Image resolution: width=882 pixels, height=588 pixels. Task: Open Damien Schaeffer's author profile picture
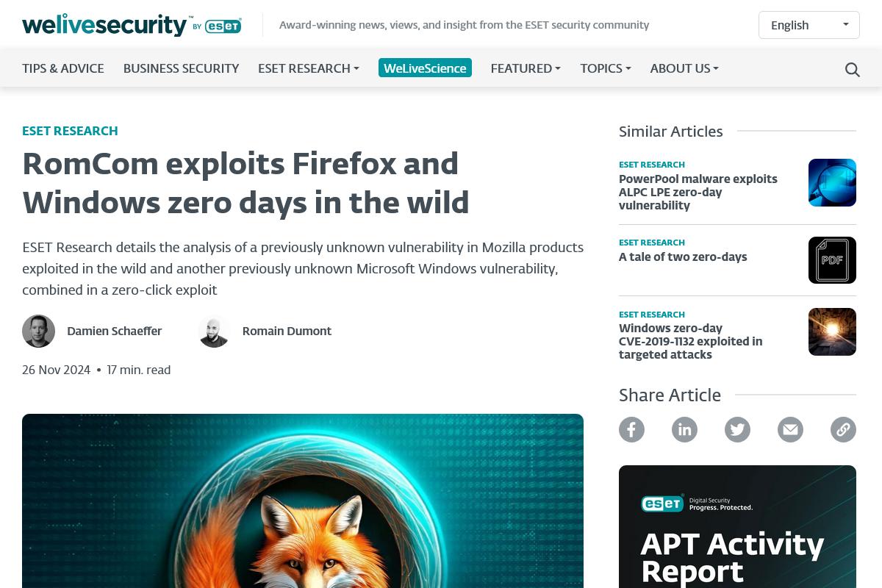[x=38, y=331]
